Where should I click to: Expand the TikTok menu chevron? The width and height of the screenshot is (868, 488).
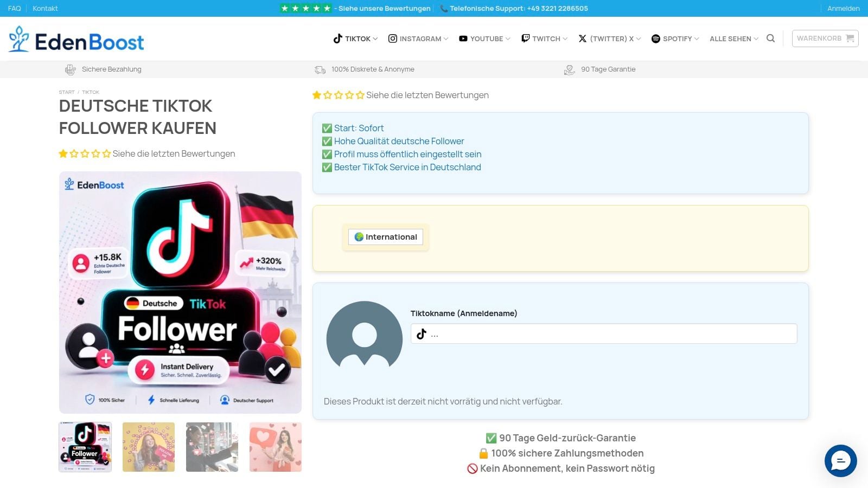pos(375,38)
